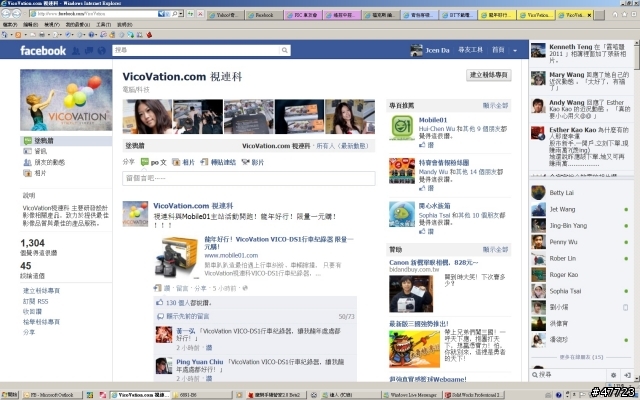Viewport: 640px width, 400px height.
Task: Collapse chat sidebar with arrow icon
Action: tap(627, 375)
